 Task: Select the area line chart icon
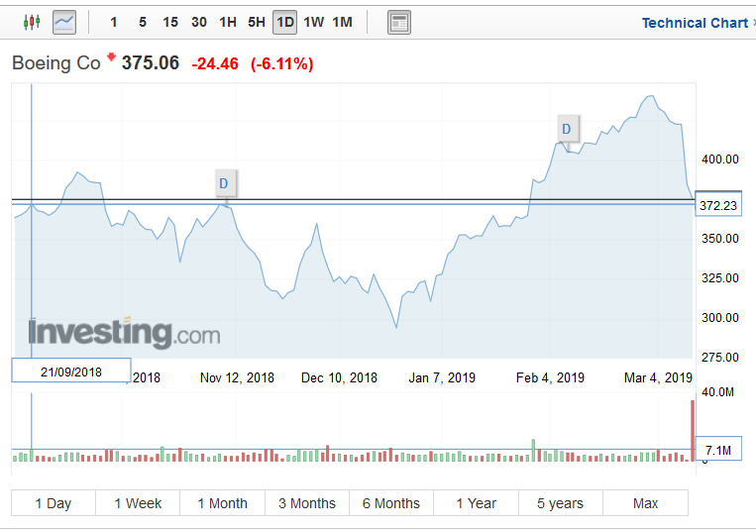[x=64, y=22]
